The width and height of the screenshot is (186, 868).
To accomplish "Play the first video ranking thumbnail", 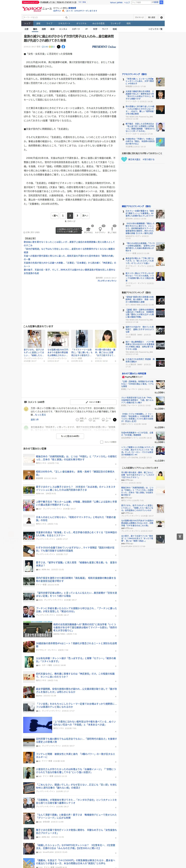I will tap(160, 300).
